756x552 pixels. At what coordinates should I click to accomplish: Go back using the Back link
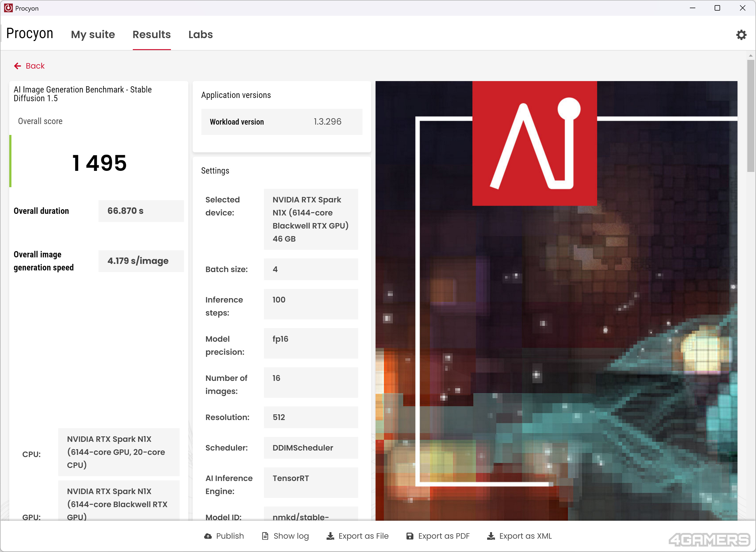pos(29,66)
